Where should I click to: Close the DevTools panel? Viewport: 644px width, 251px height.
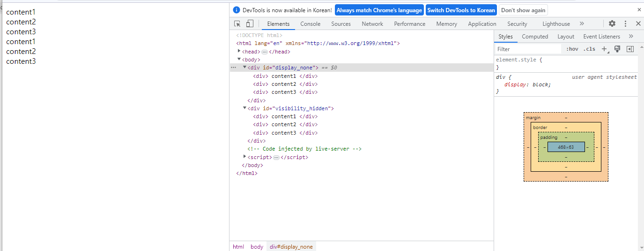point(638,23)
